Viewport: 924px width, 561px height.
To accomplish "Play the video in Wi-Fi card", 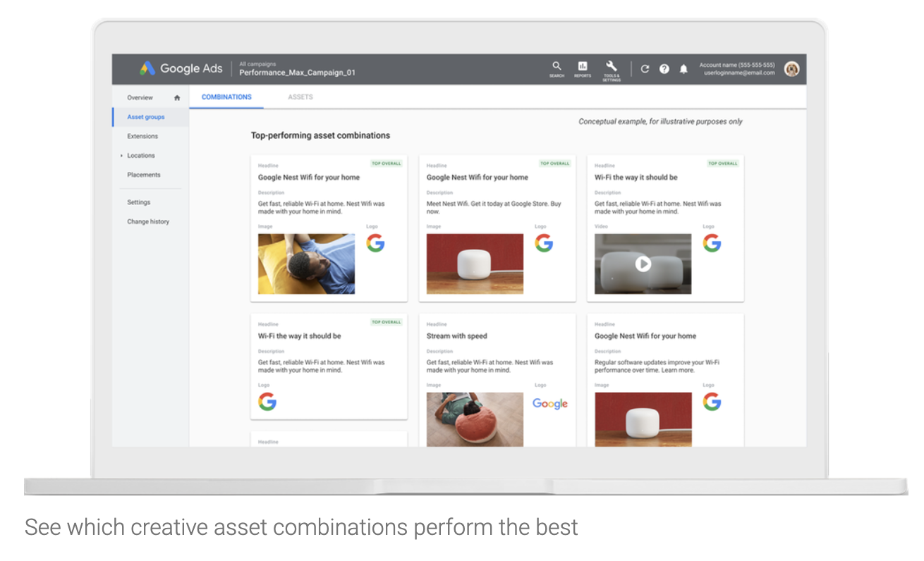I will 643,264.
